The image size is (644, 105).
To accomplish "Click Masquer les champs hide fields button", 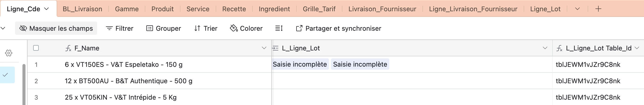I will tap(56, 28).
